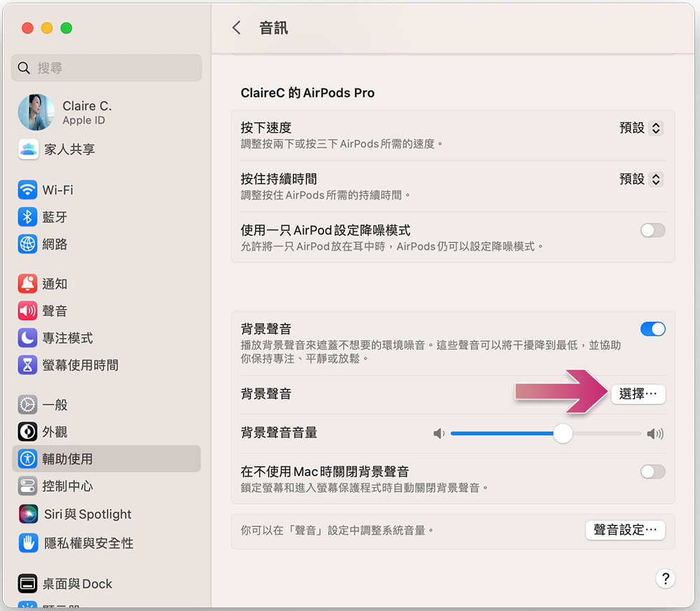
Task: Open Wi-Fi settings icon in sidebar
Action: [x=28, y=190]
